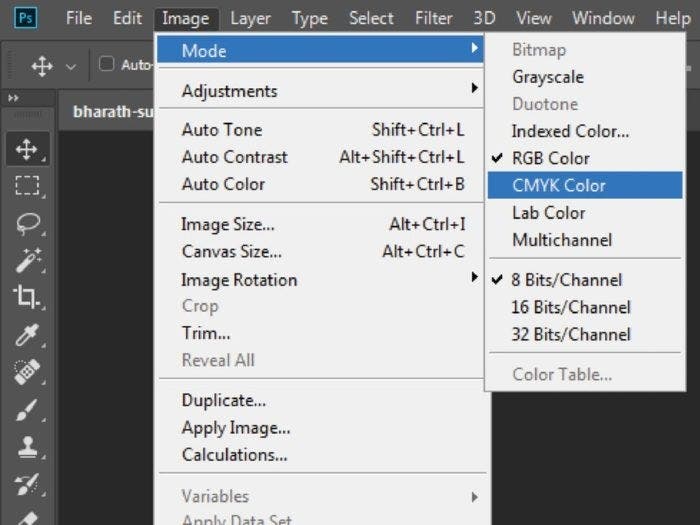Expand the collapsed toolbox double-arrow handle

click(14, 98)
